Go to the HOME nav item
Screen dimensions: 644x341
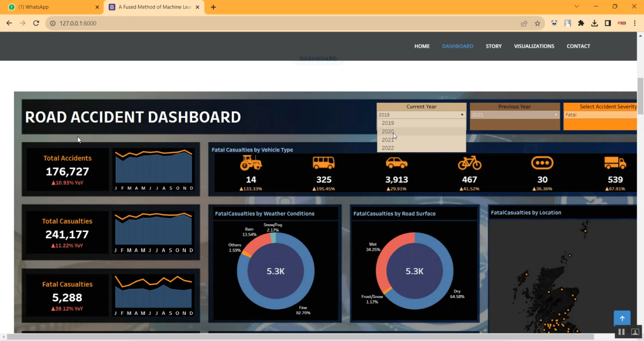[422, 46]
